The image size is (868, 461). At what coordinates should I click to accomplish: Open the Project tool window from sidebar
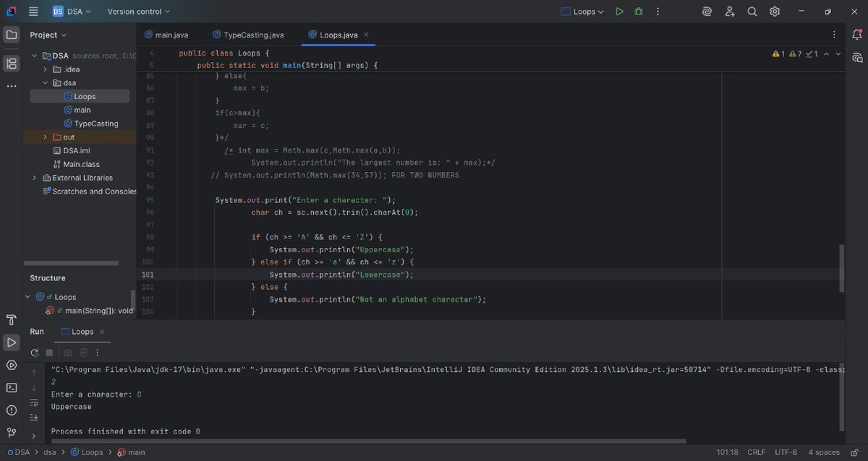click(x=12, y=35)
